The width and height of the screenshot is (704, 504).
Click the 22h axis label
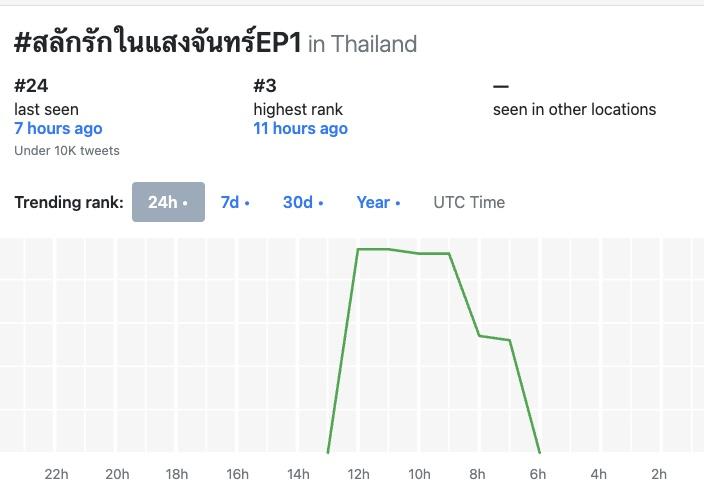point(57,474)
